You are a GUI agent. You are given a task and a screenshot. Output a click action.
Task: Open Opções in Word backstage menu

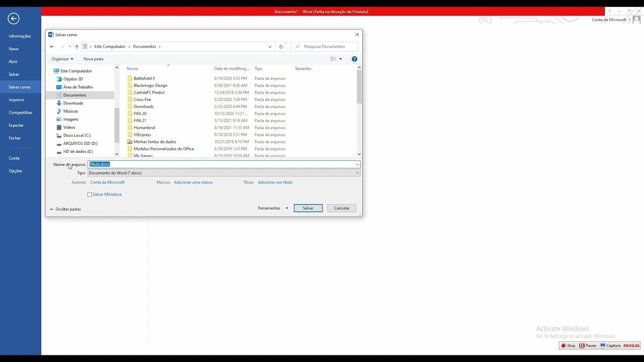16,171
